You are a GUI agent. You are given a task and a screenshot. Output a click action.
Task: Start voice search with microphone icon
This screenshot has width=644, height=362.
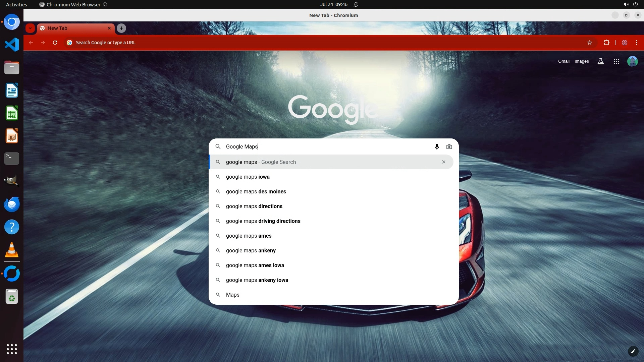[437, 147]
